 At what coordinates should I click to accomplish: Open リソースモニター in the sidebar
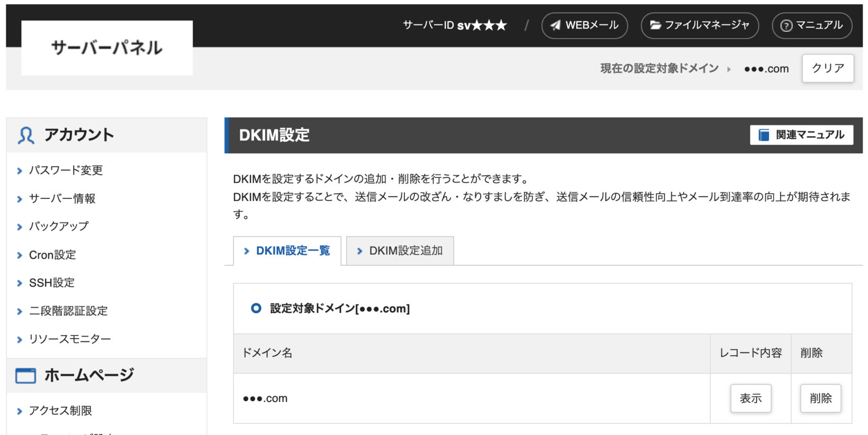70,339
